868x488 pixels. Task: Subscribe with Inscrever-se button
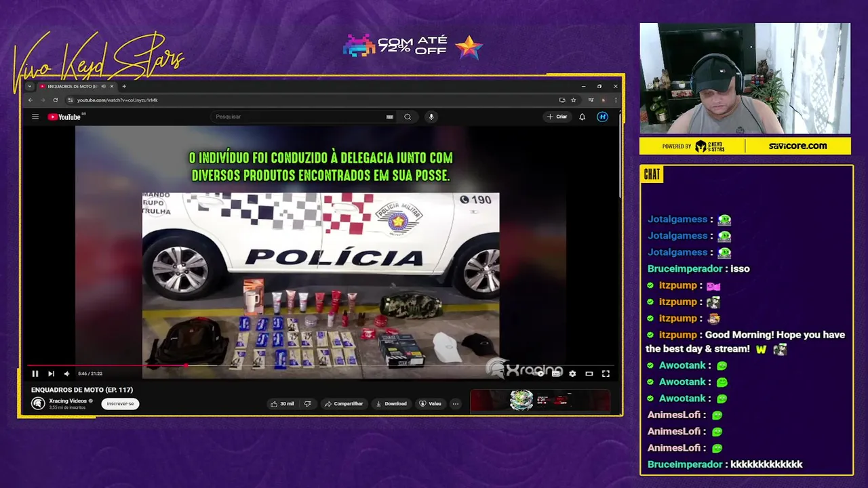pyautogui.click(x=120, y=404)
